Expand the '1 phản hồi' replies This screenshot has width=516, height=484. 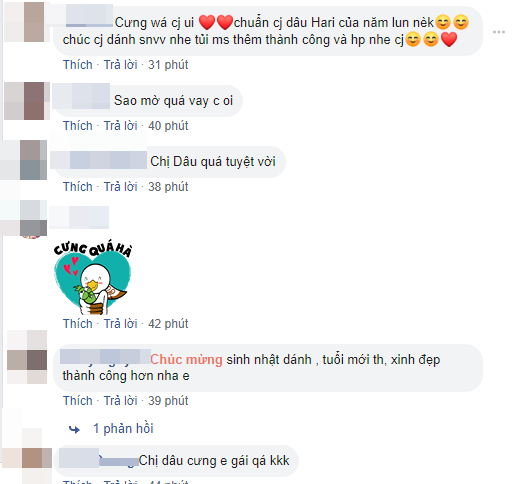point(123,429)
